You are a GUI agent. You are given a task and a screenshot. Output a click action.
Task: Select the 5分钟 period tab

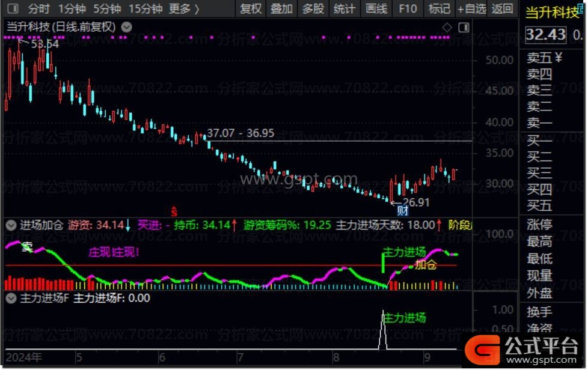107,8
